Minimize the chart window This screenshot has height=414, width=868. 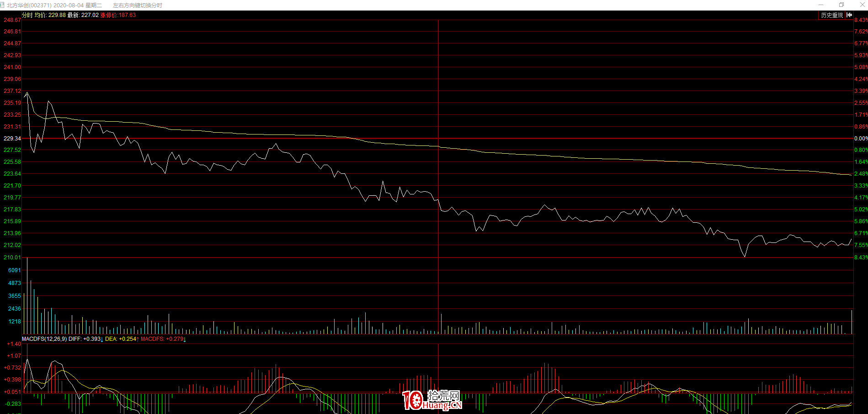coord(821,5)
